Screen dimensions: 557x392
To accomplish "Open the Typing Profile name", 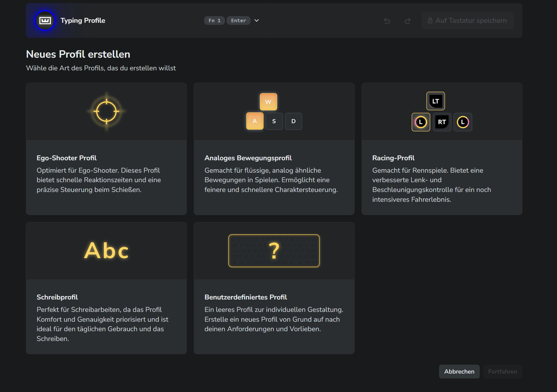I will click(83, 20).
